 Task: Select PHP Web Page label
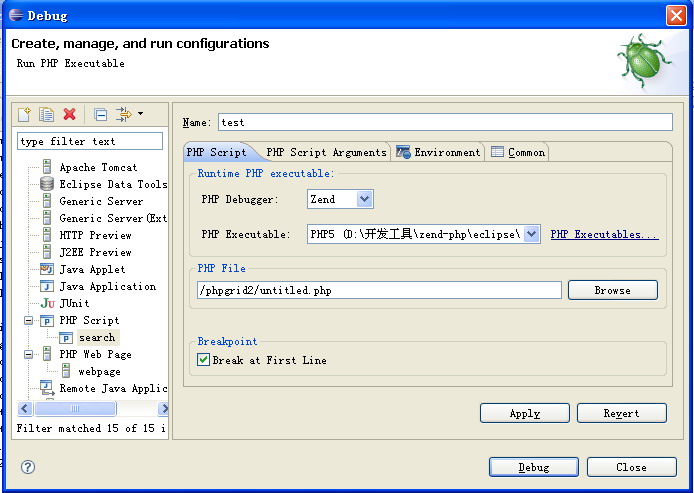tap(96, 354)
